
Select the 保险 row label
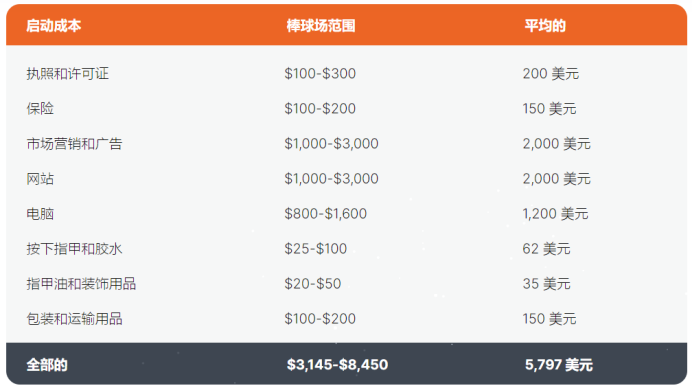click(x=40, y=108)
